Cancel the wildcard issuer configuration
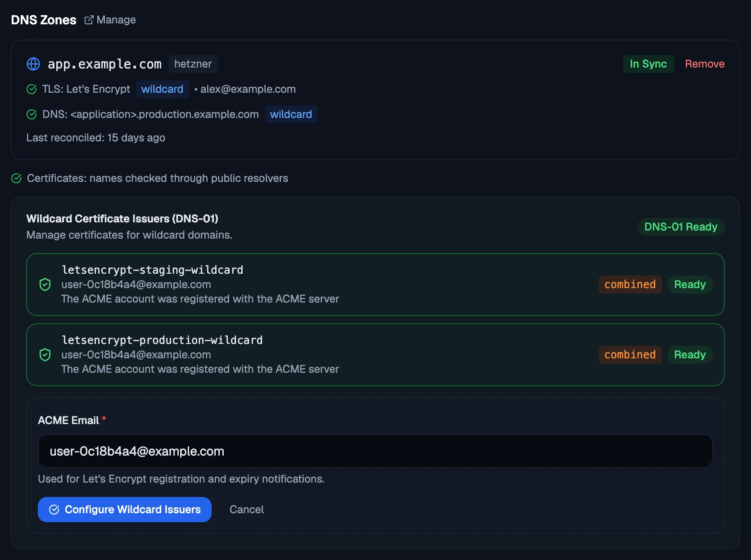Screen dimensions: 751x560 [247, 510]
